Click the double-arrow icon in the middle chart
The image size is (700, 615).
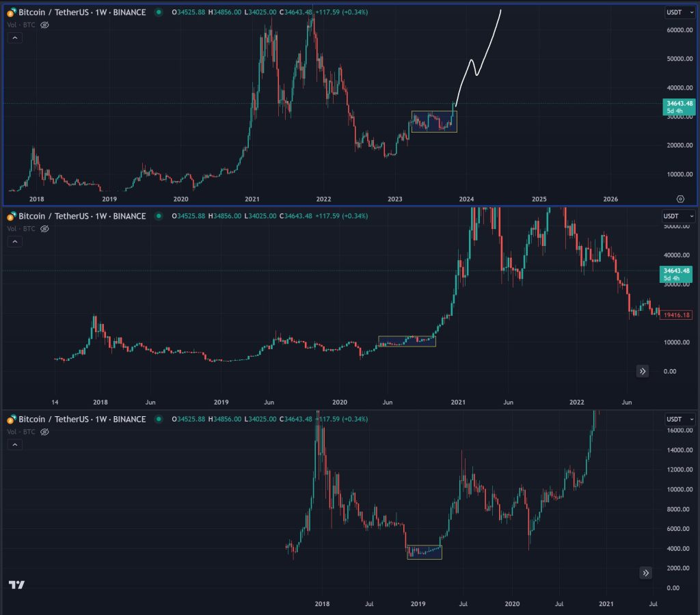pos(642,371)
